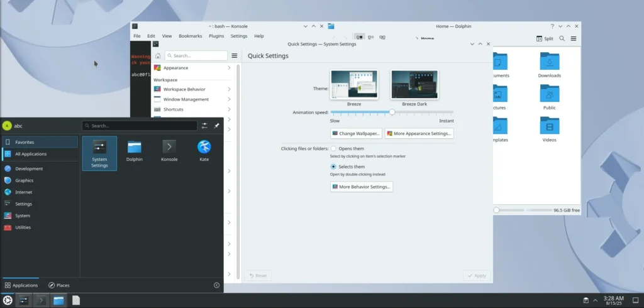Pin the application launcher open
Viewport: 644px width, 308px height.
pos(216,126)
